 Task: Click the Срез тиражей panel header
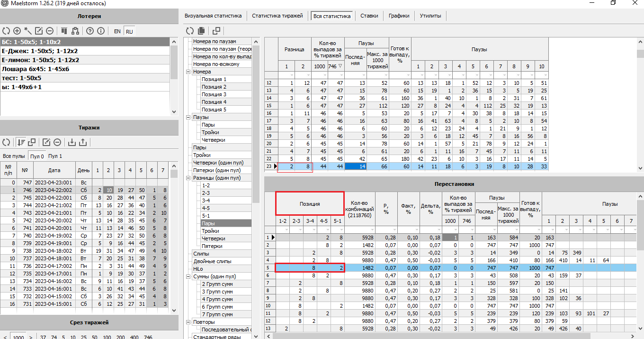coord(89,322)
